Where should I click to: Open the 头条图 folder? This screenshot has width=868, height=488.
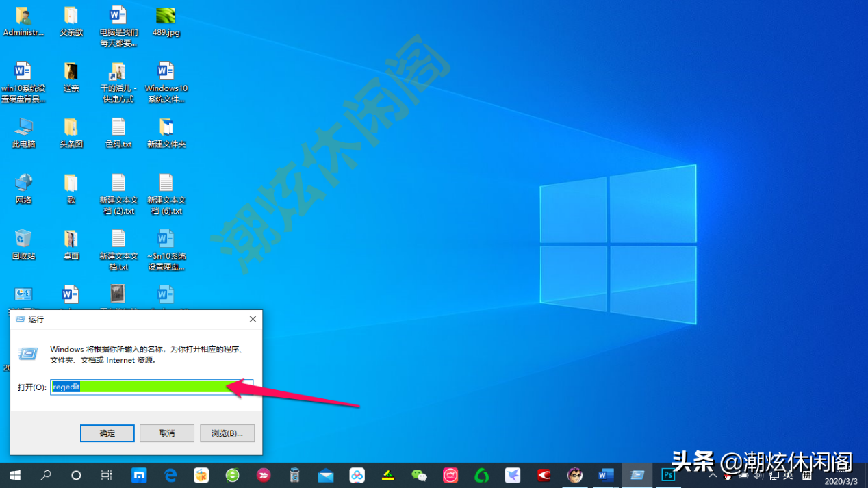click(71, 132)
